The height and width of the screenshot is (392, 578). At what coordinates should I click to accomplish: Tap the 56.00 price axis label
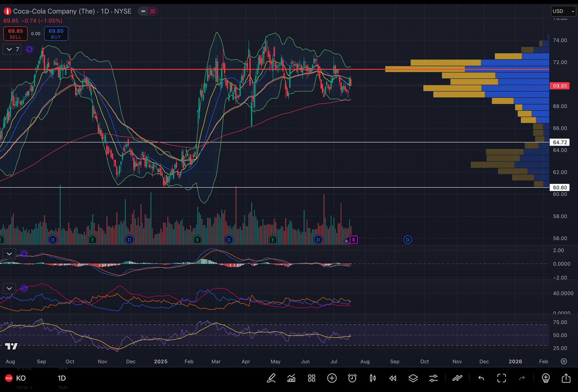pos(560,238)
